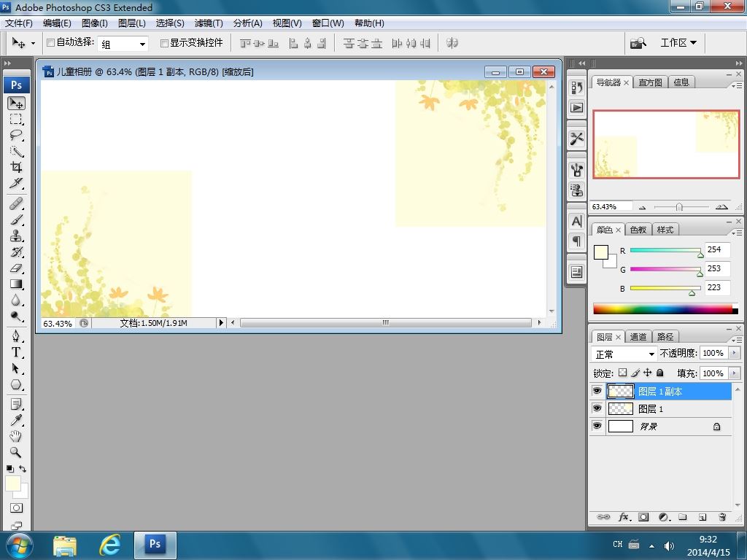Viewport: 747px width, 560px height.
Task: Toggle lock all for layer
Action: coord(659,373)
